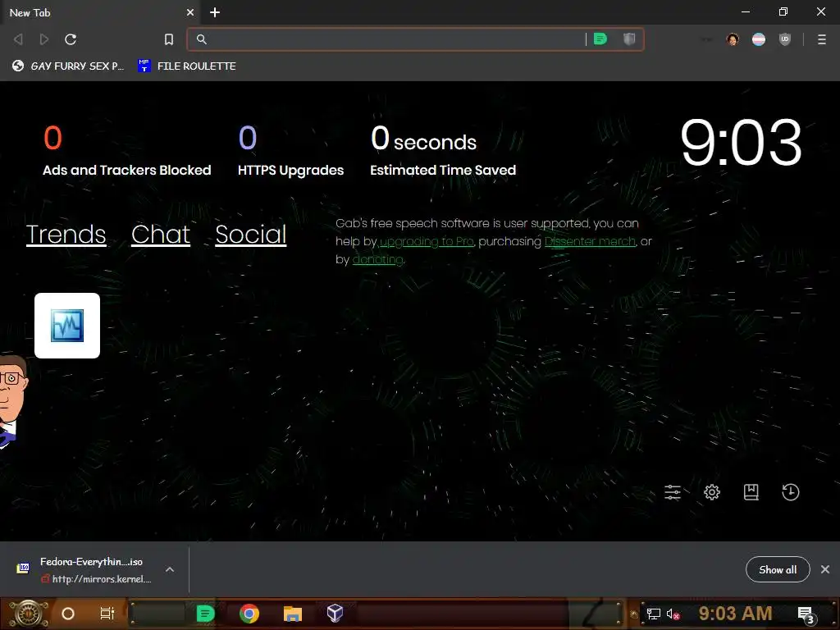840x630 pixels.
Task: Close the New Tab tab
Action: click(x=190, y=12)
